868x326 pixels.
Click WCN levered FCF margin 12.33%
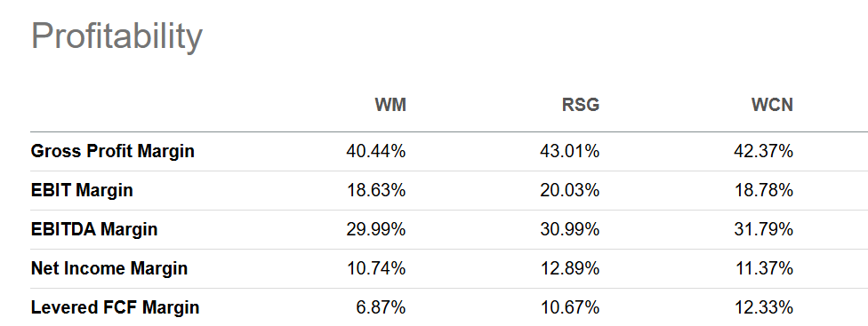click(x=763, y=307)
